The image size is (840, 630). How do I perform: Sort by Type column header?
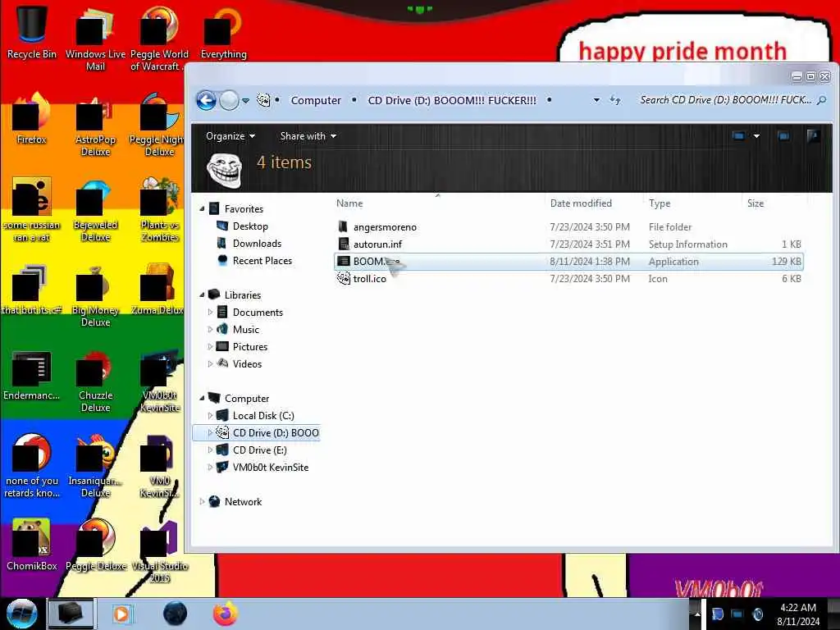tap(660, 203)
